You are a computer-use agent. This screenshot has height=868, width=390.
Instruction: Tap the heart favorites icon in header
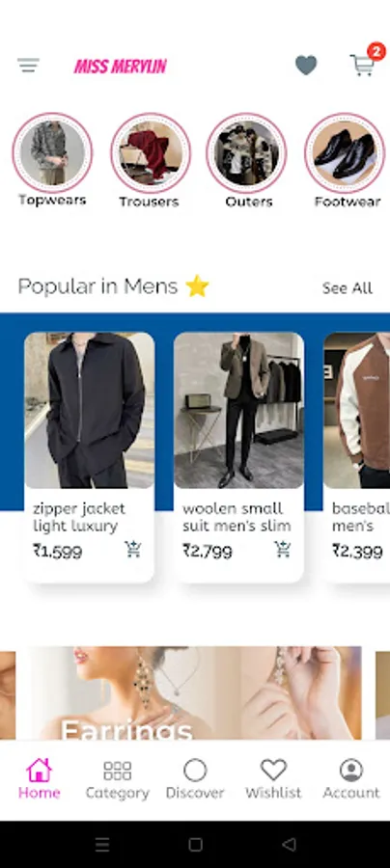(x=306, y=66)
